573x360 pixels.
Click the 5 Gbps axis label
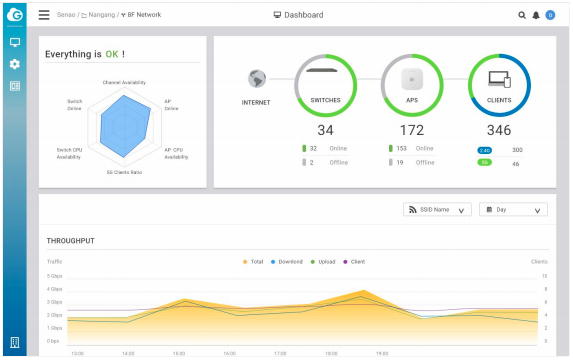coord(54,276)
